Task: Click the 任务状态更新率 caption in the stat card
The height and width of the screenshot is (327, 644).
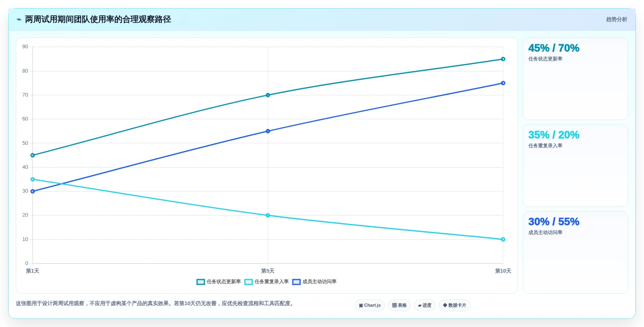Action: click(545, 59)
